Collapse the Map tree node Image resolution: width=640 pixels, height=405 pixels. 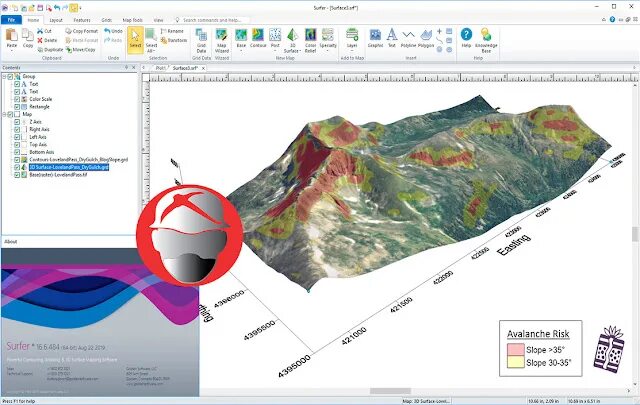pyautogui.click(x=4, y=114)
